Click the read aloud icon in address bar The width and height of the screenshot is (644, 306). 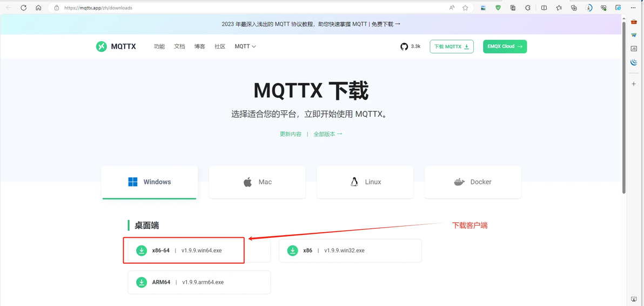(452, 8)
